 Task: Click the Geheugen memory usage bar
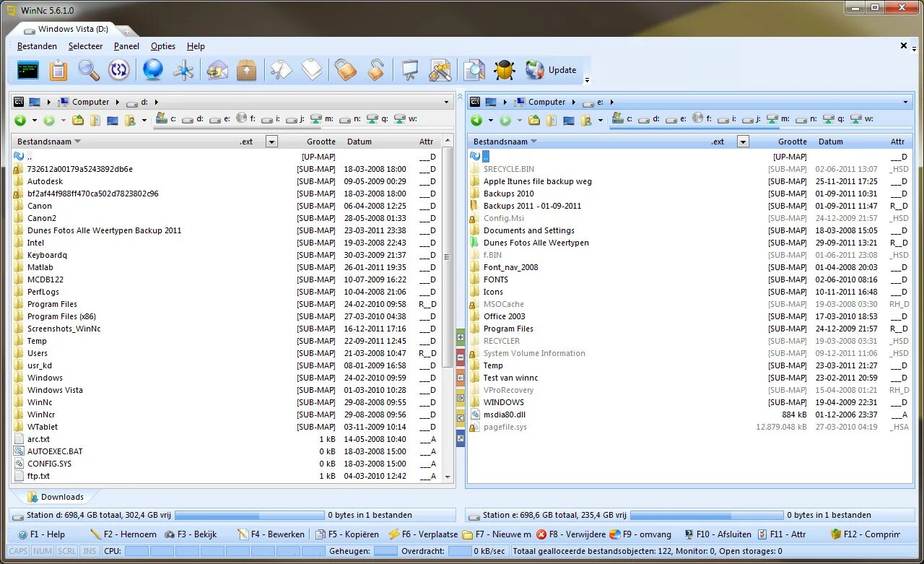point(385,551)
